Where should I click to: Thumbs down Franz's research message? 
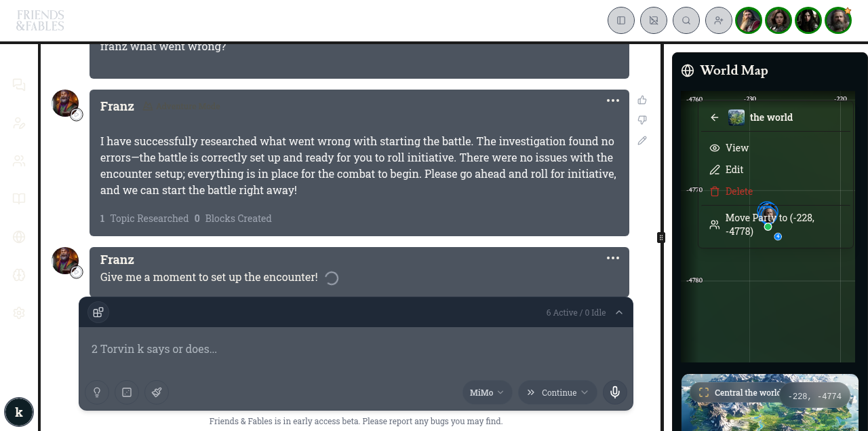(642, 120)
